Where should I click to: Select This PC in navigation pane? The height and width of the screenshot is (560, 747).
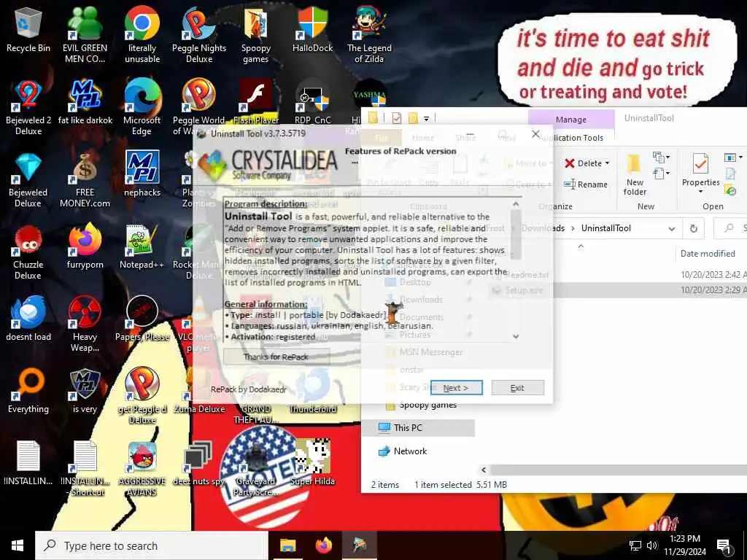(407, 427)
